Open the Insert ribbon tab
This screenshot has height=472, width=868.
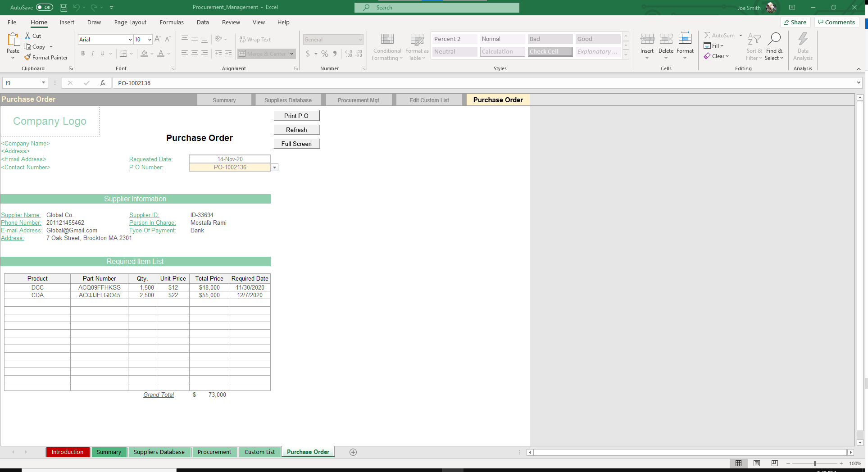[67, 23]
